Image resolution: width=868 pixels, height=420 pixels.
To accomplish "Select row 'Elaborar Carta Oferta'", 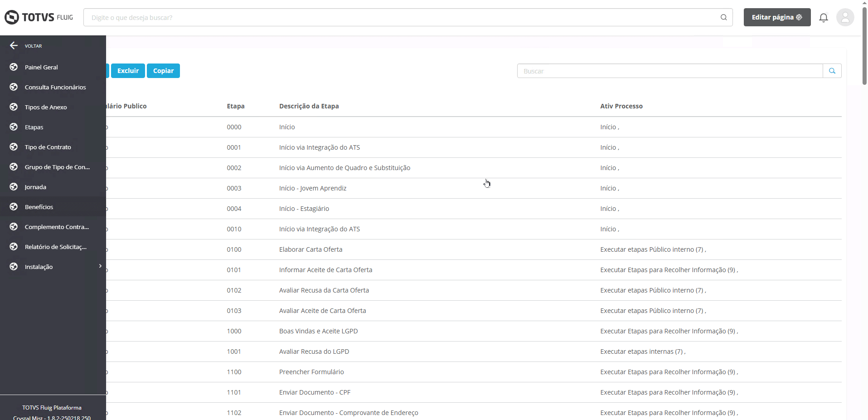I will [474, 249].
